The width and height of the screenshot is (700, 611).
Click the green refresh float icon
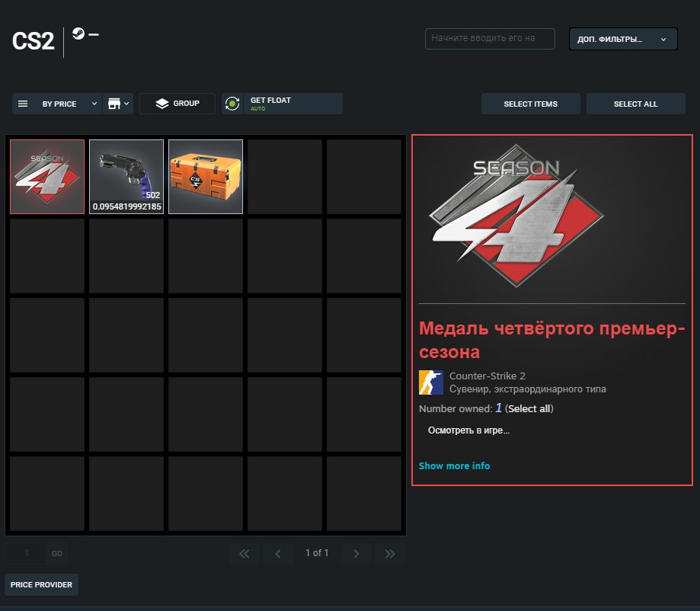pos(232,104)
